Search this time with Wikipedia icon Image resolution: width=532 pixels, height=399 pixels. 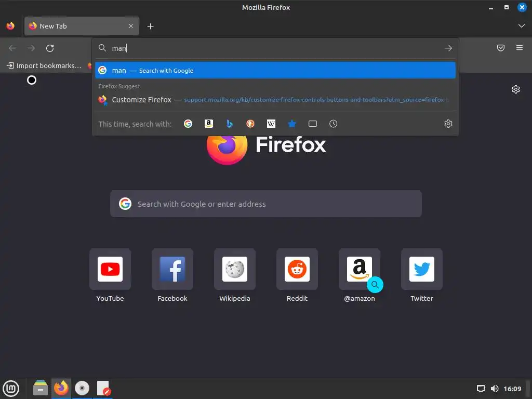pos(271,124)
